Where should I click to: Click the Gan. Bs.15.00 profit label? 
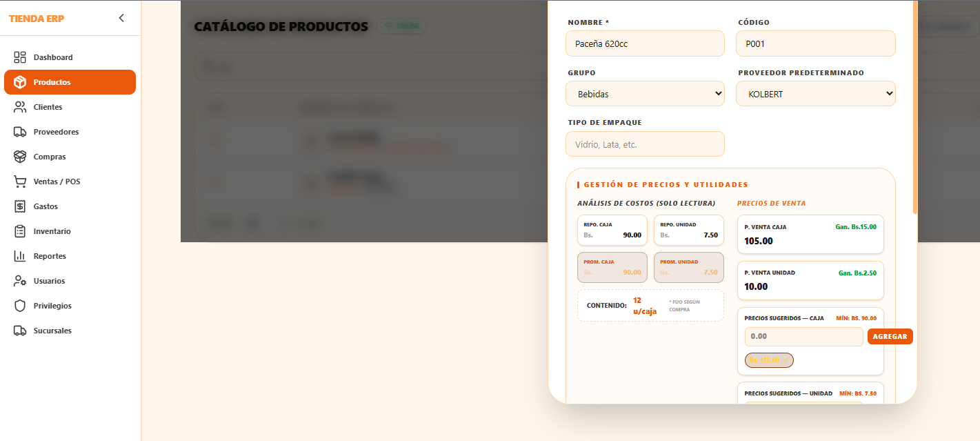(x=856, y=227)
